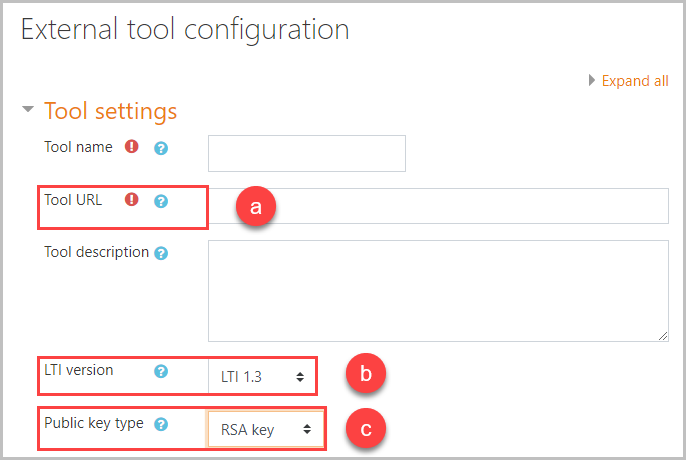Screen dimensions: 686x460
Task: Open help for the Tool URL field
Action: click(x=161, y=201)
